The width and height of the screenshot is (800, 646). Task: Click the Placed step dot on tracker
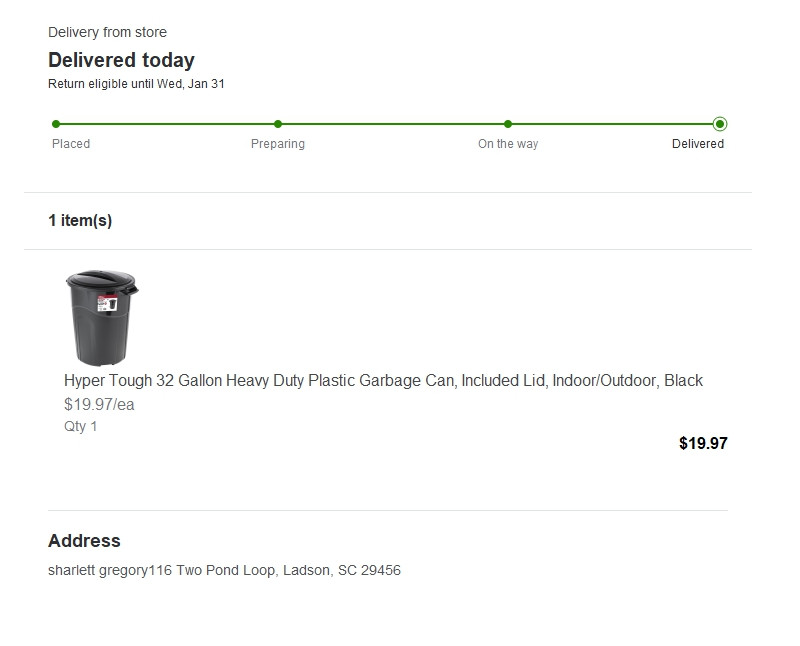56,124
